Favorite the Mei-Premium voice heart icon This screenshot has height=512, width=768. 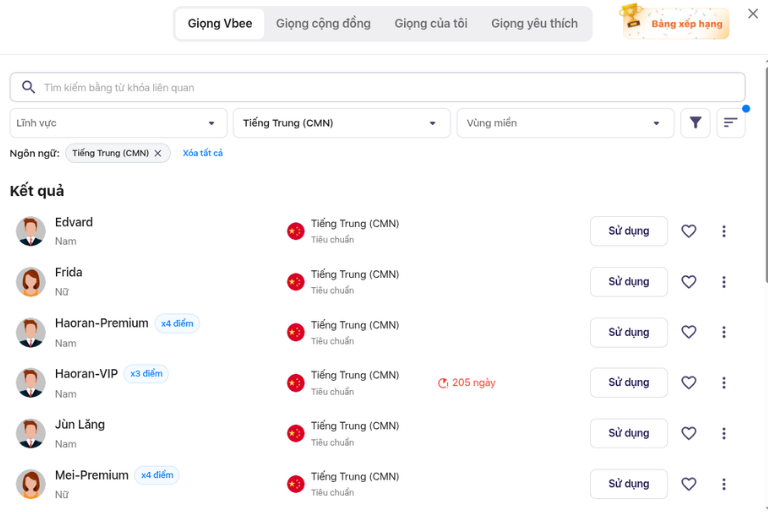689,484
